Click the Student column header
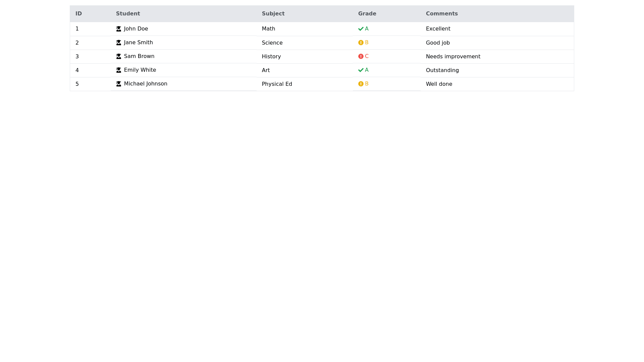644x362 pixels. click(128, 14)
